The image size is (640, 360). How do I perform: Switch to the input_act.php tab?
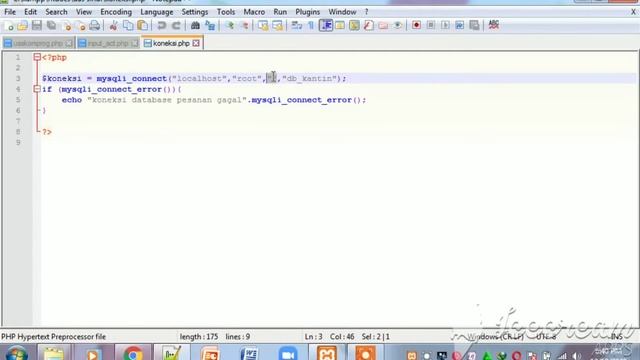point(108,43)
